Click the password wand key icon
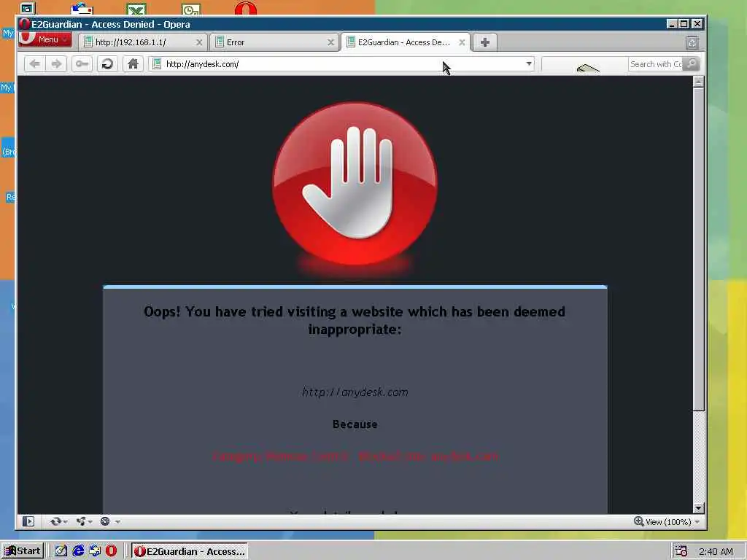The height and width of the screenshot is (560, 747). 82,64
